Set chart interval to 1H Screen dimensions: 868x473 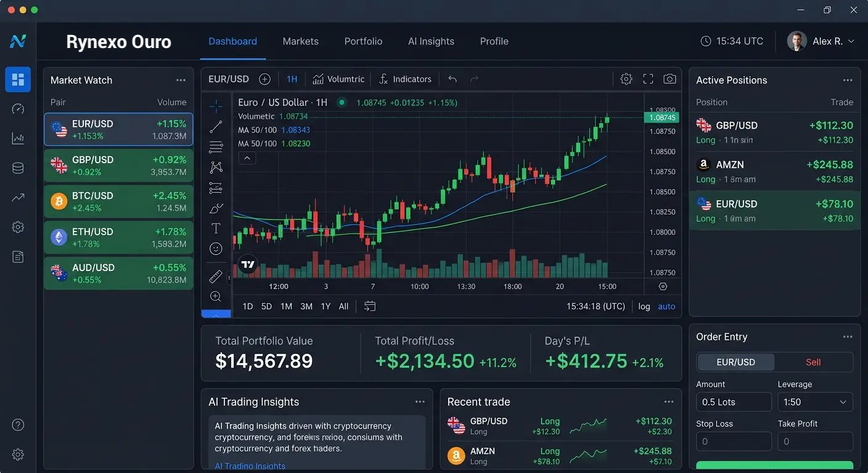[292, 79]
